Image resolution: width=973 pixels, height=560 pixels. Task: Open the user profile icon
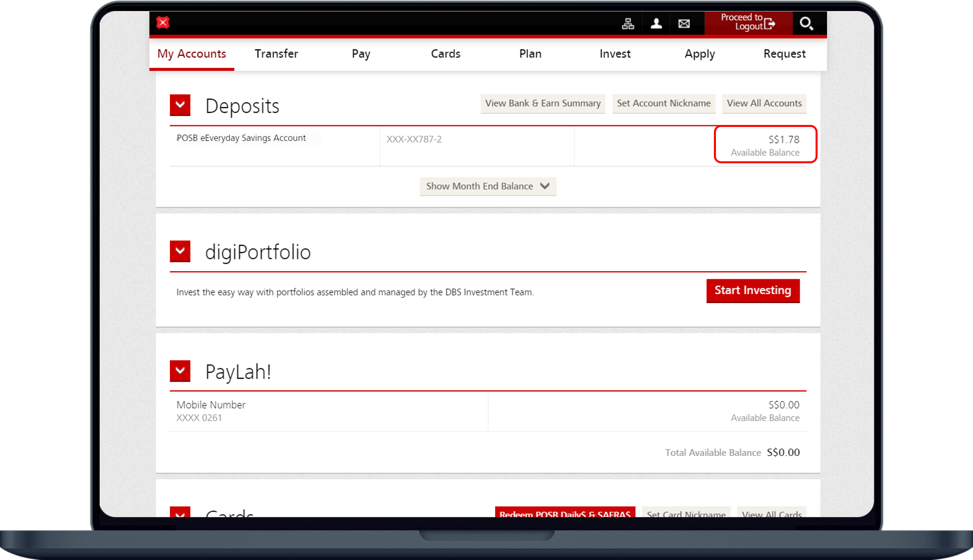656,23
